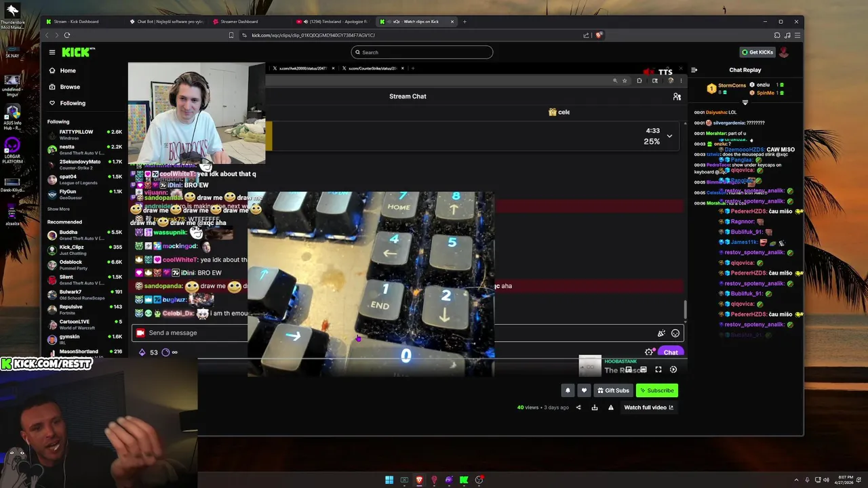Open Buddha recommended channel

point(85,235)
